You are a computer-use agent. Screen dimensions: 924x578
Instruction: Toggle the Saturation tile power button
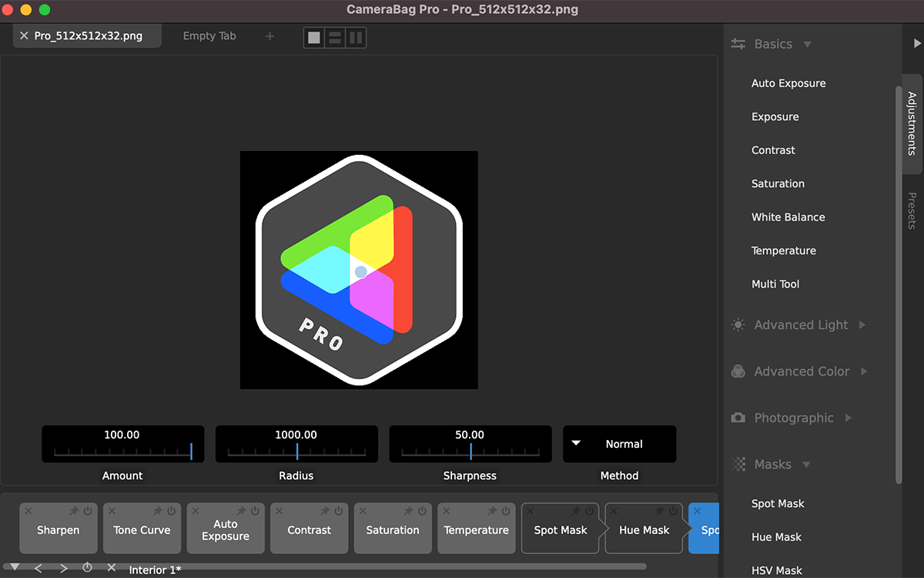pos(422,511)
